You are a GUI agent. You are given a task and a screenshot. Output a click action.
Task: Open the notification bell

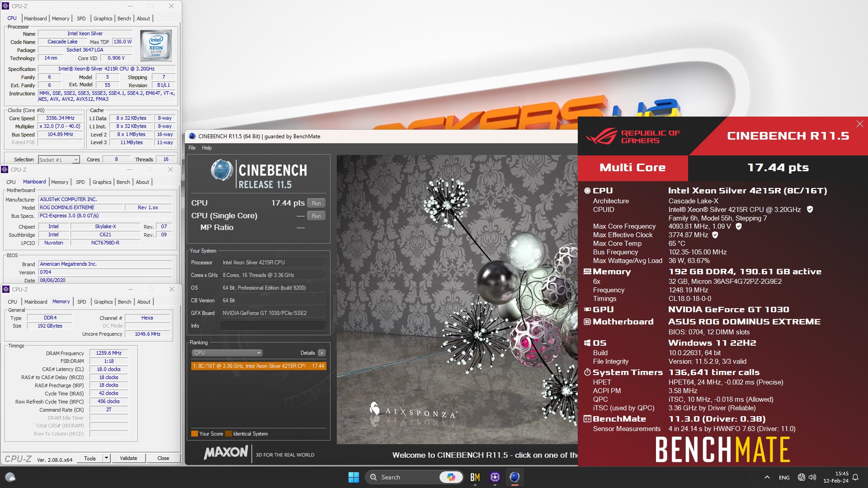(x=855, y=477)
